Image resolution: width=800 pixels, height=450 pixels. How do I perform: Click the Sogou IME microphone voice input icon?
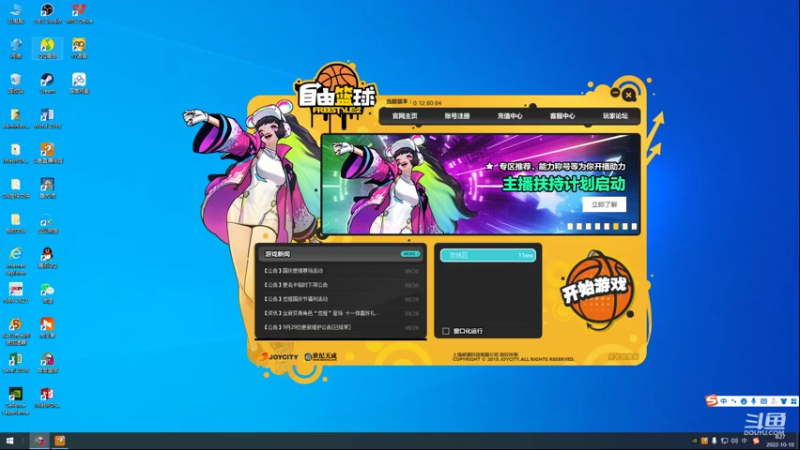(753, 402)
